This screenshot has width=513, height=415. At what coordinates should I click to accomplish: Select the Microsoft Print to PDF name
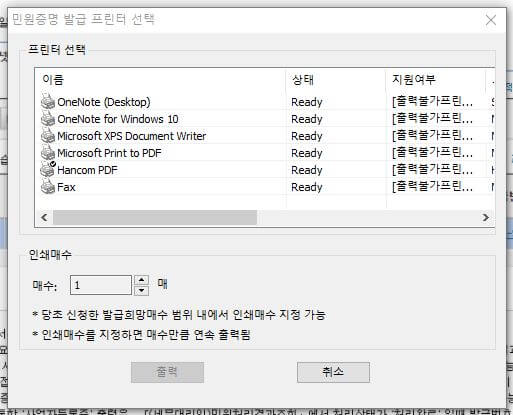(x=109, y=153)
